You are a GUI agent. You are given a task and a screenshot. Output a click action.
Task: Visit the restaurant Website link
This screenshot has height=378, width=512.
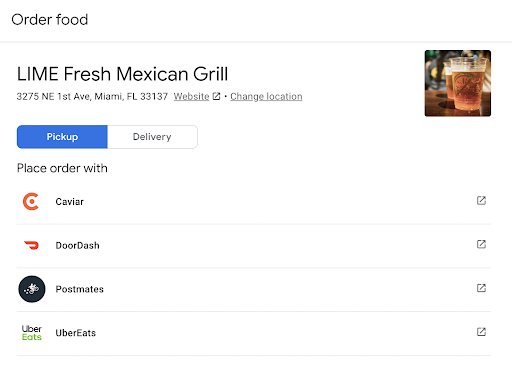point(191,96)
